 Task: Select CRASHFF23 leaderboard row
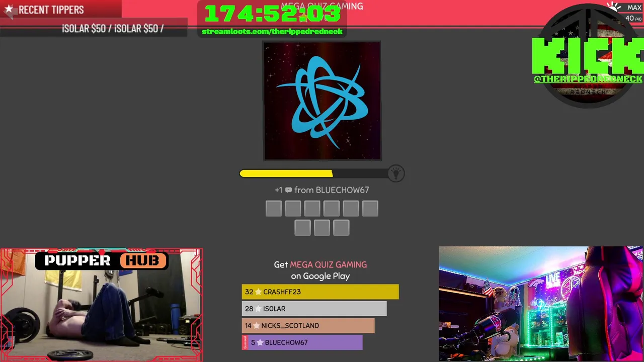coord(320,292)
